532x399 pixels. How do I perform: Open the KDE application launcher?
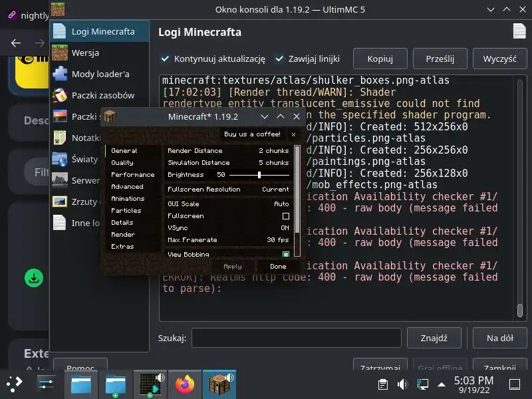pyautogui.click(x=14, y=384)
